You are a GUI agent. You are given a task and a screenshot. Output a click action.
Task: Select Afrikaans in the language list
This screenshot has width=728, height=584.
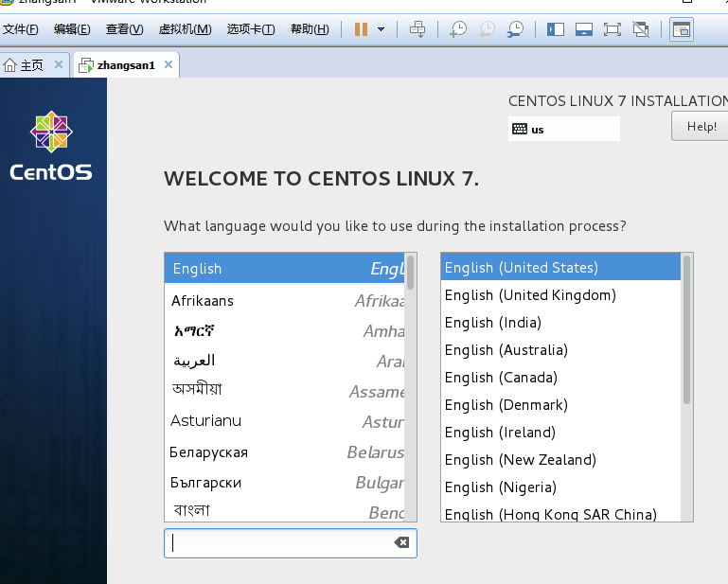pyautogui.click(x=284, y=301)
